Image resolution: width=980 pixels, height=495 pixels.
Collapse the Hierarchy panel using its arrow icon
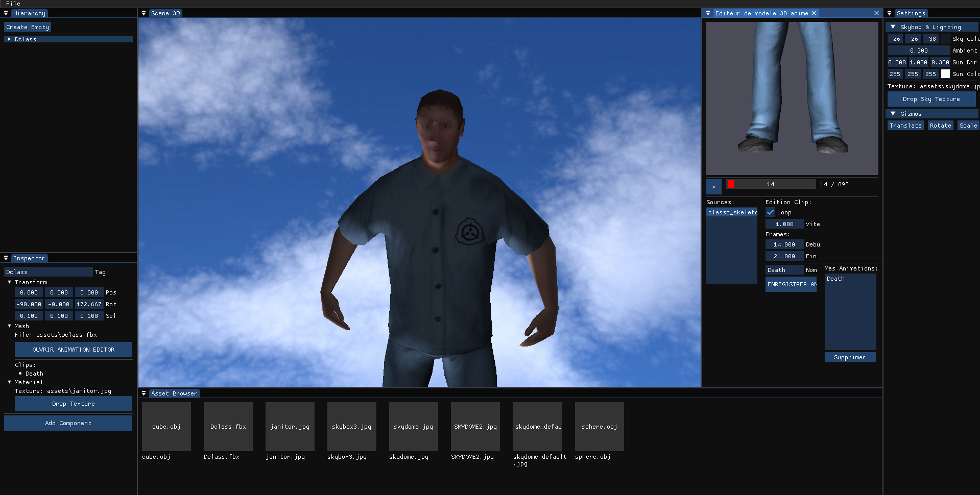(x=6, y=13)
